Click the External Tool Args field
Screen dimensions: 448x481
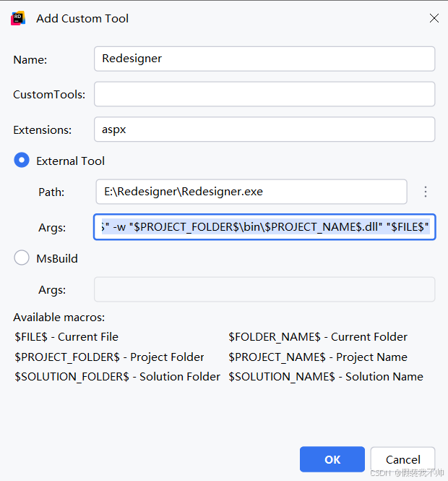[264, 227]
